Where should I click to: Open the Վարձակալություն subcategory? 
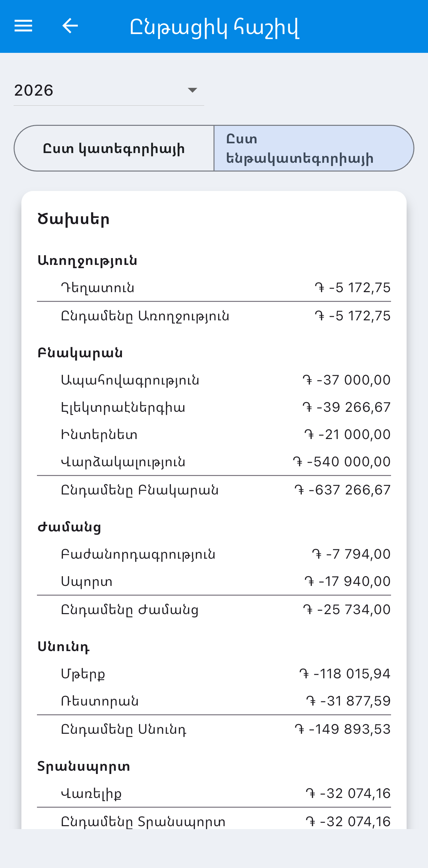[214, 462]
